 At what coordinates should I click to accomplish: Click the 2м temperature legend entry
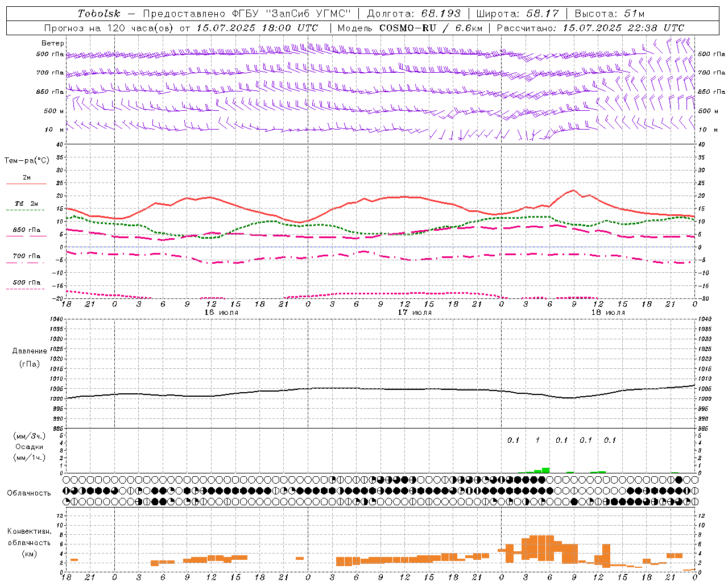pos(27,177)
